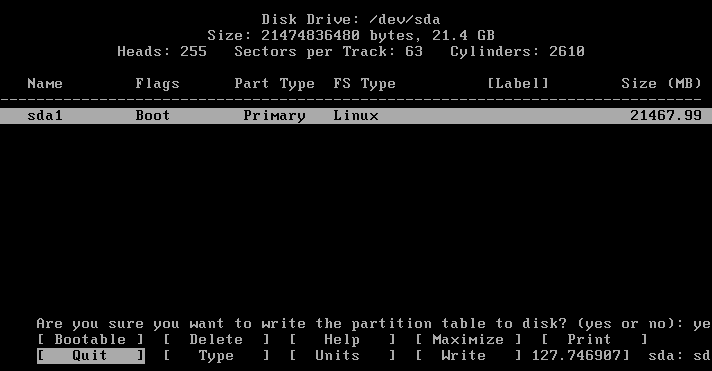The width and height of the screenshot is (712, 371).
Task: Click the 'Flags' column header
Action: 157,84
